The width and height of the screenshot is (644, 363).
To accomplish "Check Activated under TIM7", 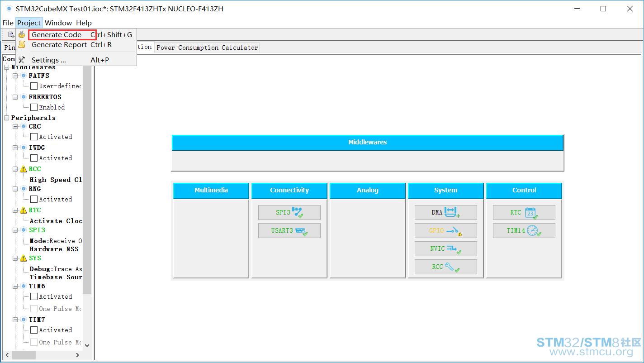I will pos(34,330).
